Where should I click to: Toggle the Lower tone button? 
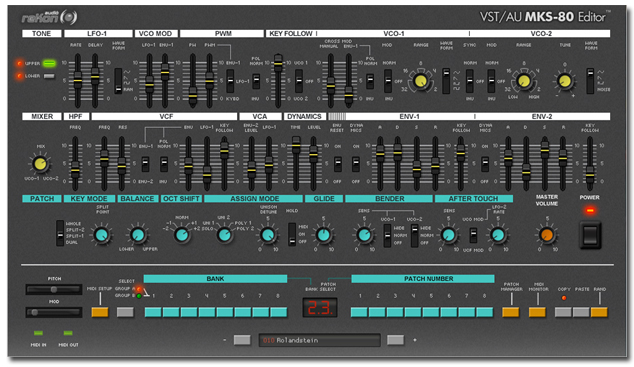[x=49, y=76]
